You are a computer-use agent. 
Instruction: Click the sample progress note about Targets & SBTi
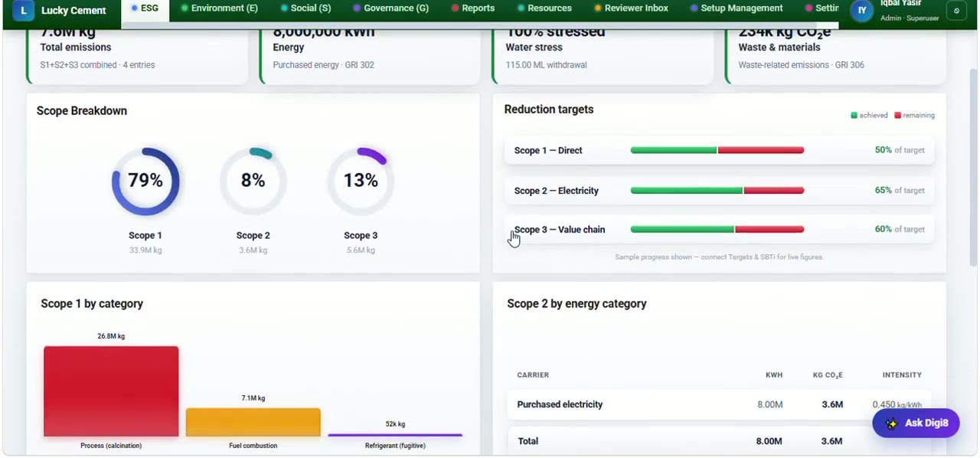[719, 257]
